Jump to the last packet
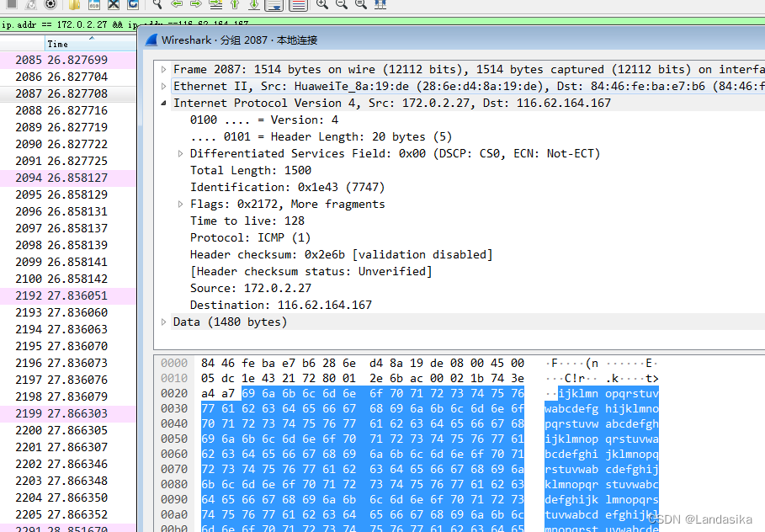 254,4
